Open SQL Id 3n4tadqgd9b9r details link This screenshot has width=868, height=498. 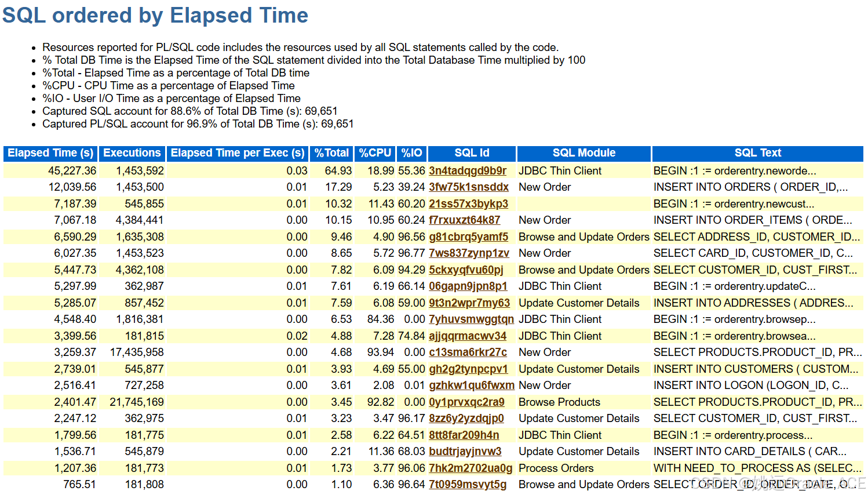471,170
